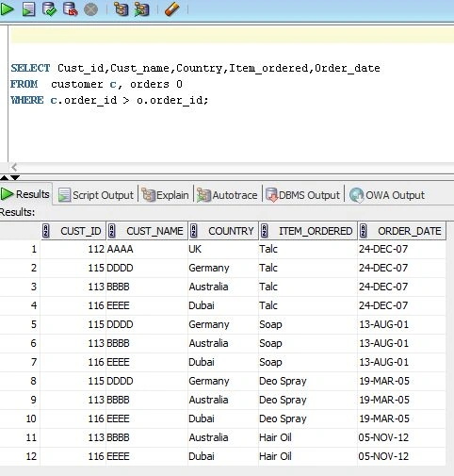454x476 pixels.
Task: Click the sort icon in CUST_ID header
Action: (x=46, y=231)
